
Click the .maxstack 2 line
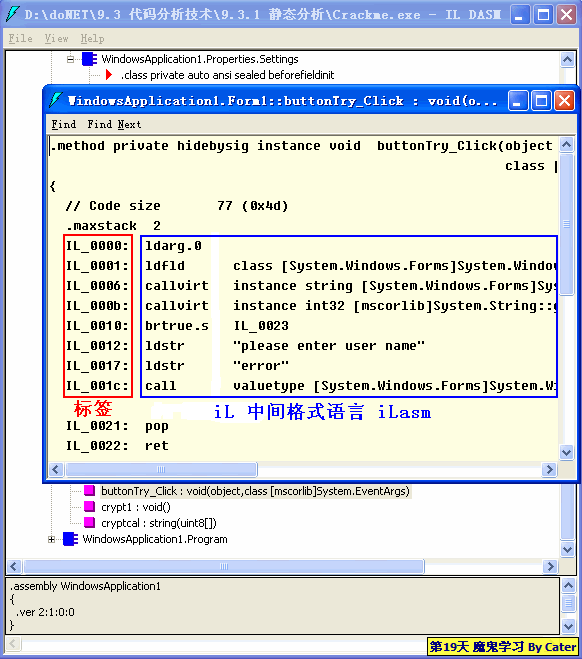(x=113, y=226)
